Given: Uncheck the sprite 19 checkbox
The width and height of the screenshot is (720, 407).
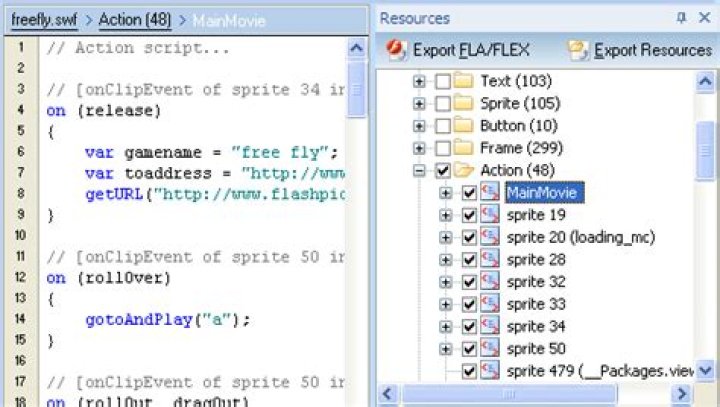Looking at the screenshot, I should point(469,215).
